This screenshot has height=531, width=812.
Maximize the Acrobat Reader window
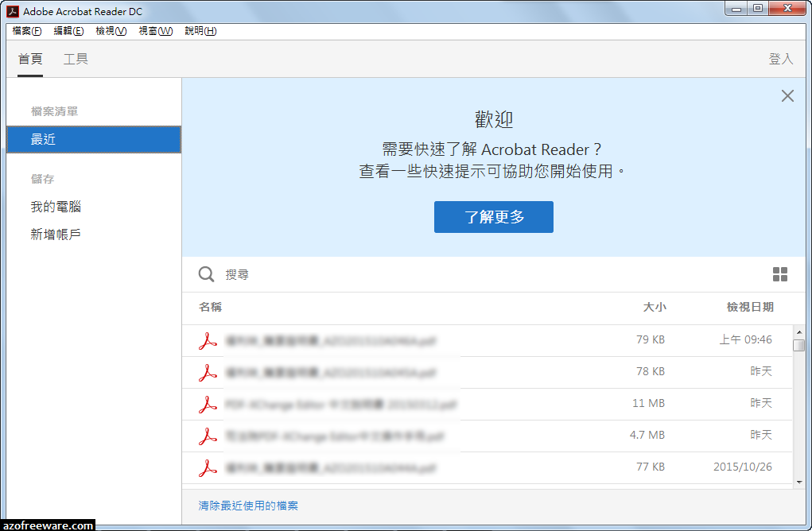(x=758, y=9)
